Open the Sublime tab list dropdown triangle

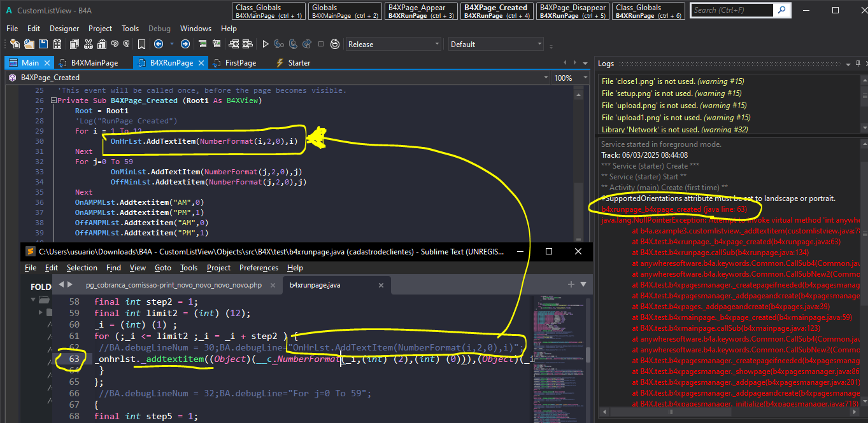pos(582,284)
